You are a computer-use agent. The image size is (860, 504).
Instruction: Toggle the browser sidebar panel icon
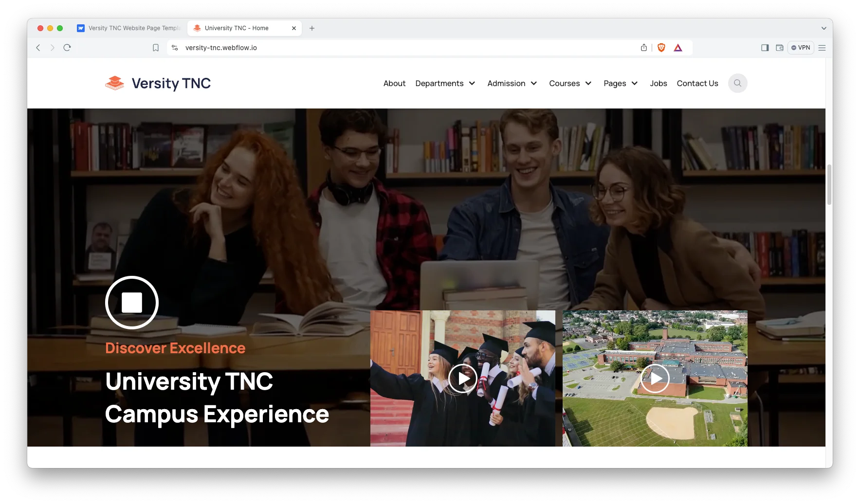765,48
